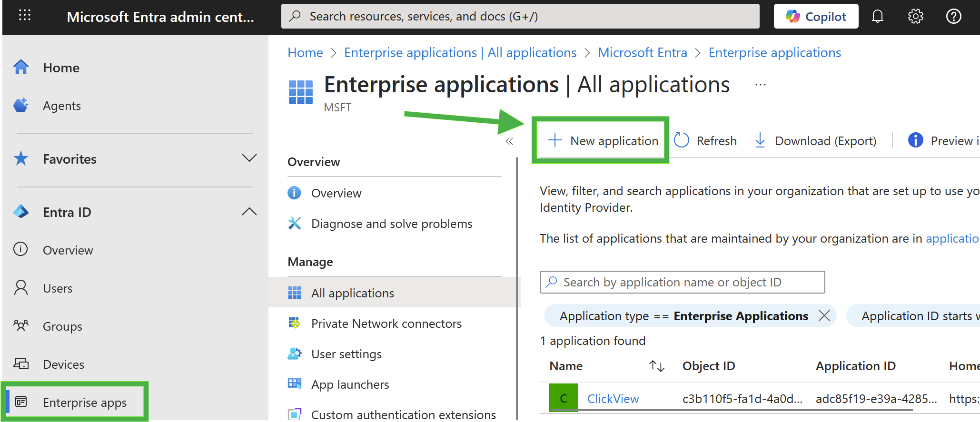Focus the search resources, services, and docs box
The height and width of the screenshot is (422, 980).
[520, 17]
